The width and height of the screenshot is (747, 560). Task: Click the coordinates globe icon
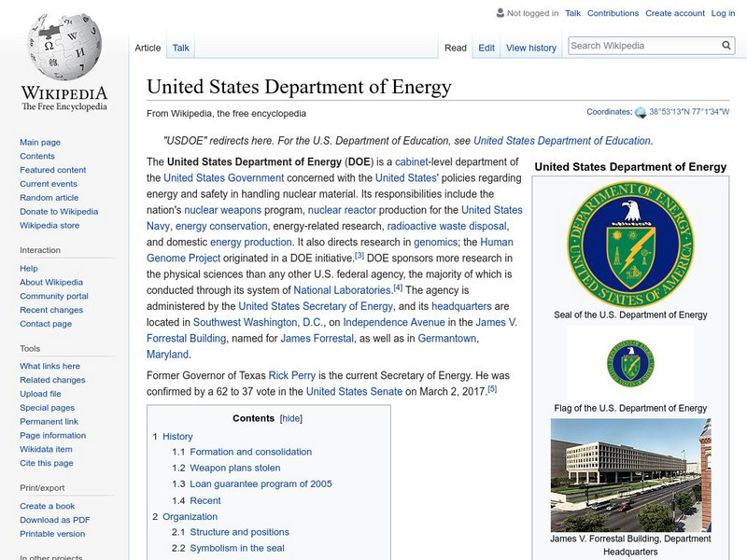pyautogui.click(x=641, y=112)
